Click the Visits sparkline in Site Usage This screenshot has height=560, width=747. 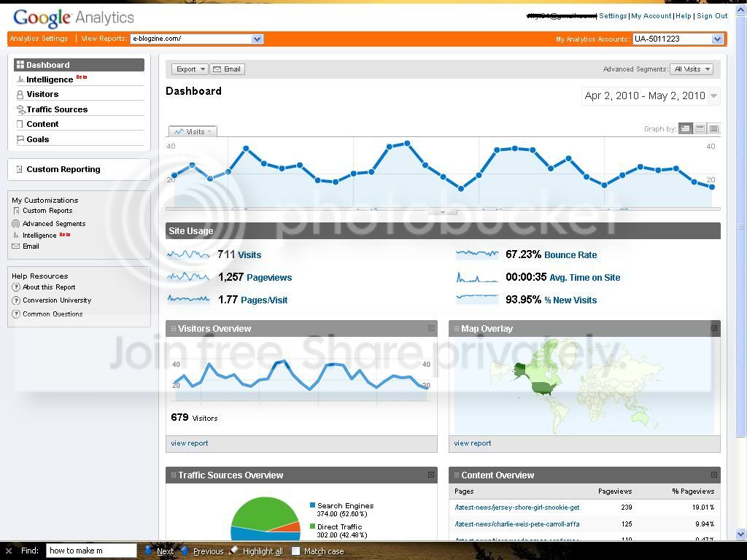188,254
